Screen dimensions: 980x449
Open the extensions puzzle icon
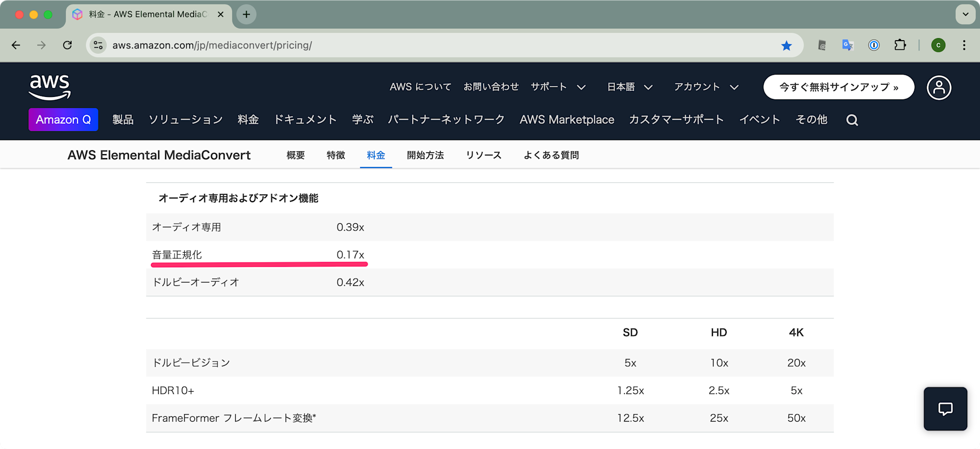tap(900, 45)
